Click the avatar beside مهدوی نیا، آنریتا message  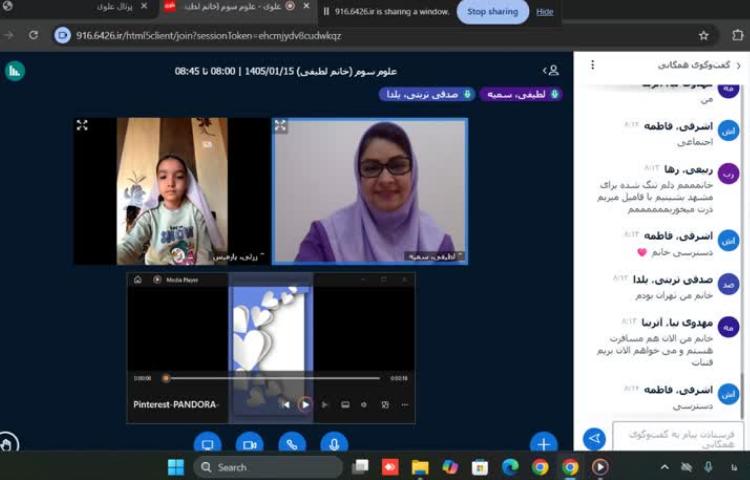728,327
